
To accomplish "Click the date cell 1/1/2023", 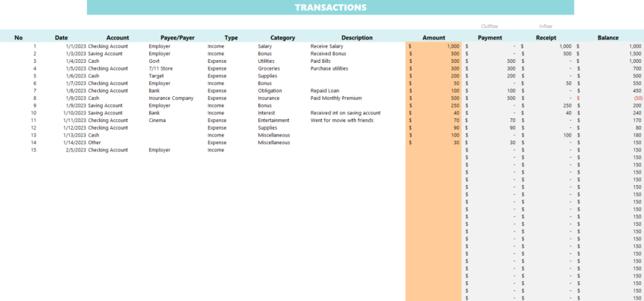I will (76, 46).
